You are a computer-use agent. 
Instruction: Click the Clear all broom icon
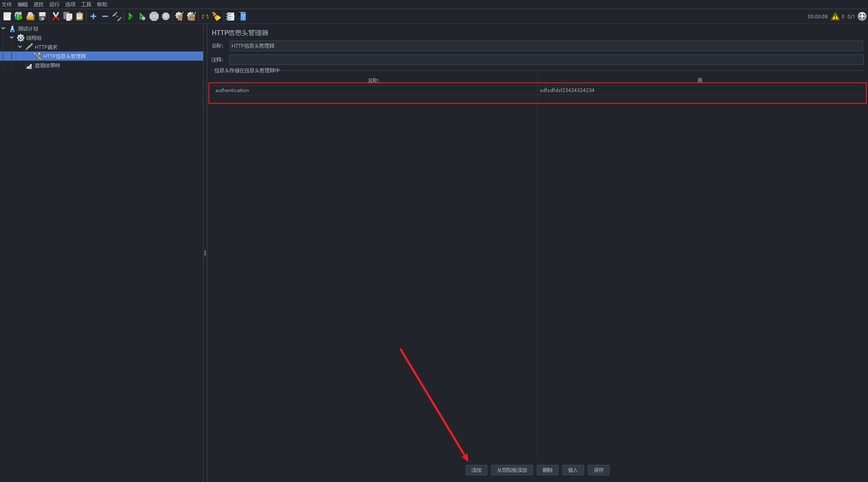191,17
